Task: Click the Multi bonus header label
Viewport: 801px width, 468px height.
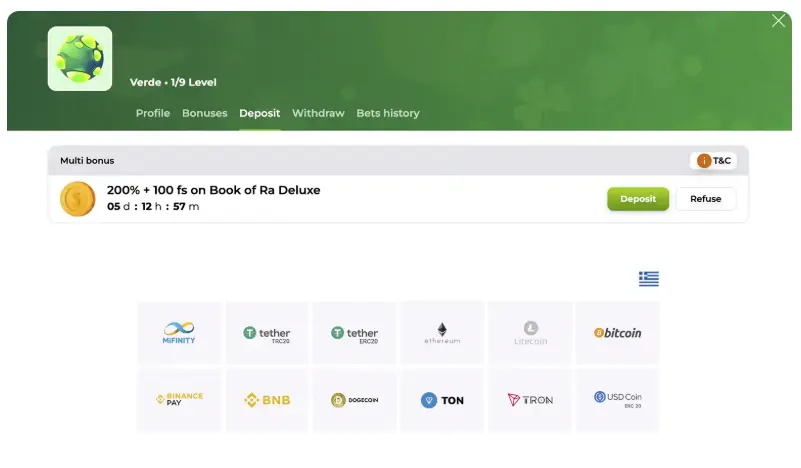Action: [87, 160]
